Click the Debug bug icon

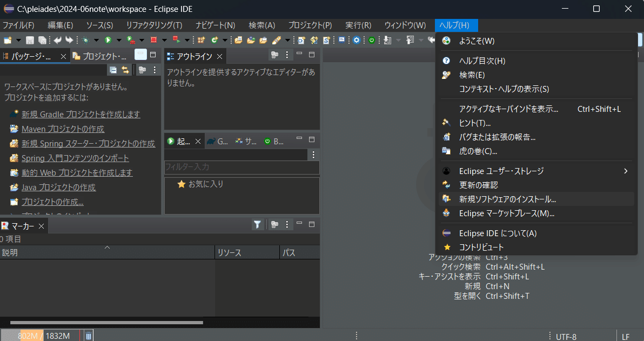click(x=85, y=40)
